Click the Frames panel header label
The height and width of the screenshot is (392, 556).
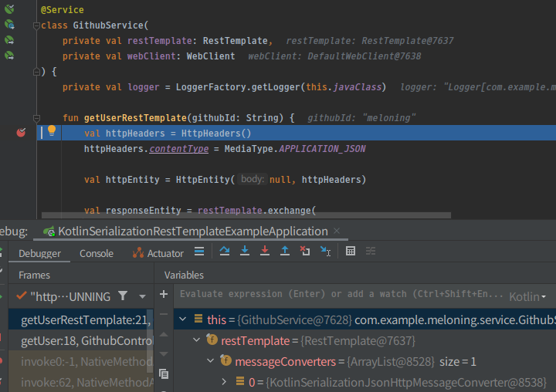(x=34, y=275)
